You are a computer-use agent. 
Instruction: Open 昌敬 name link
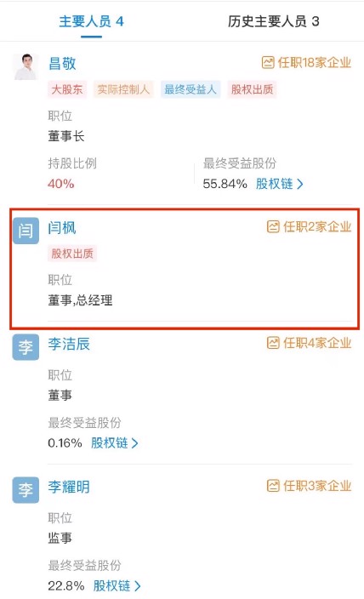pos(62,64)
